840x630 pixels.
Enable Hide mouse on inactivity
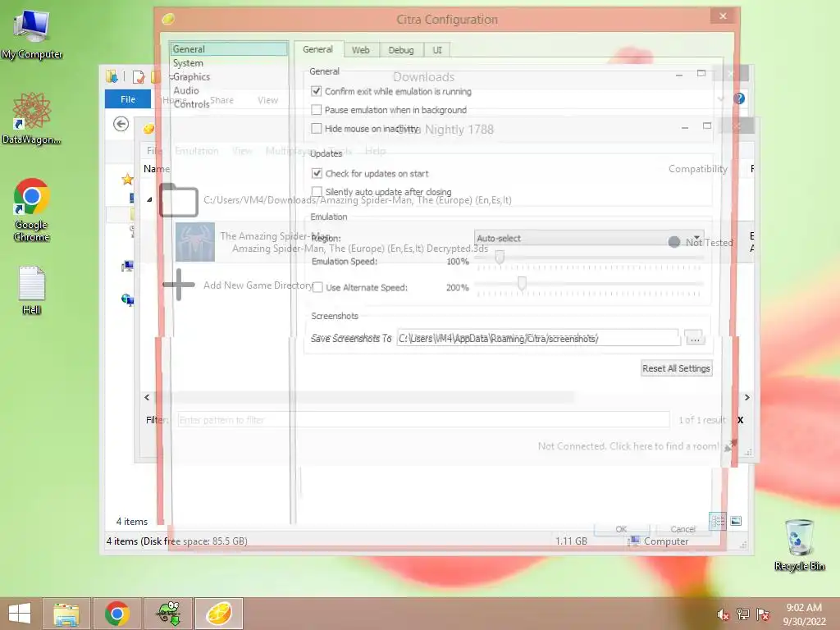317,129
